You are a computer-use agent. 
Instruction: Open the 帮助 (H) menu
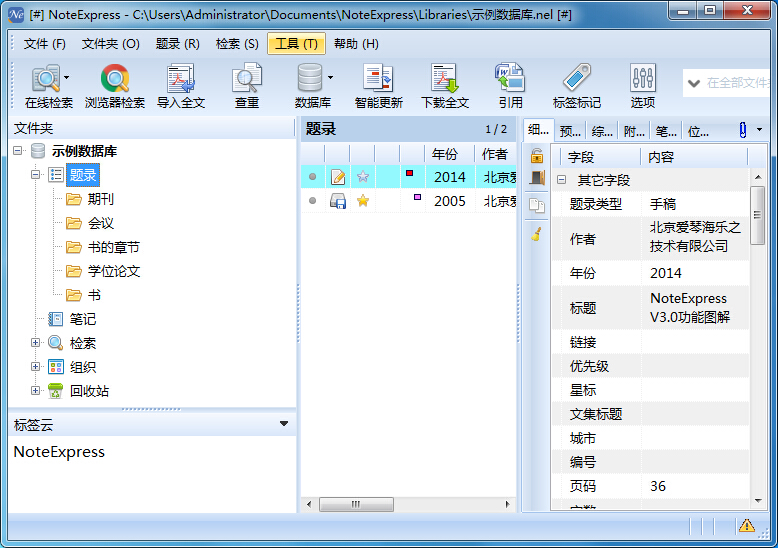pos(356,44)
